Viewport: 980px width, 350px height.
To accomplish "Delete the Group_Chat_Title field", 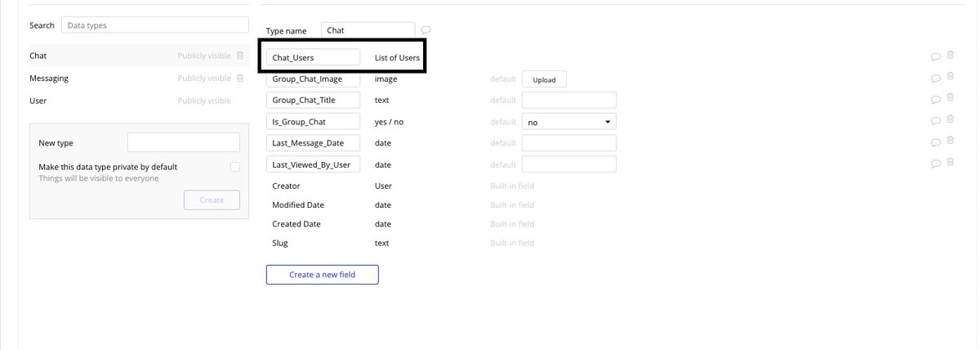I will (x=950, y=99).
